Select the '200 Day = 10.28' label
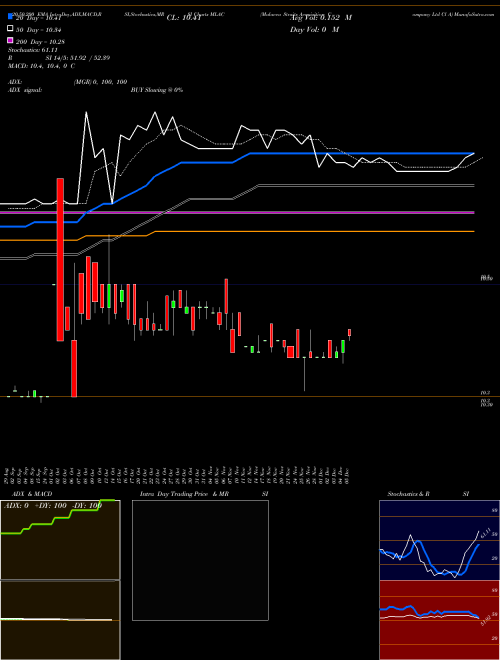The width and height of the screenshot is (500, 660). pos(40,42)
